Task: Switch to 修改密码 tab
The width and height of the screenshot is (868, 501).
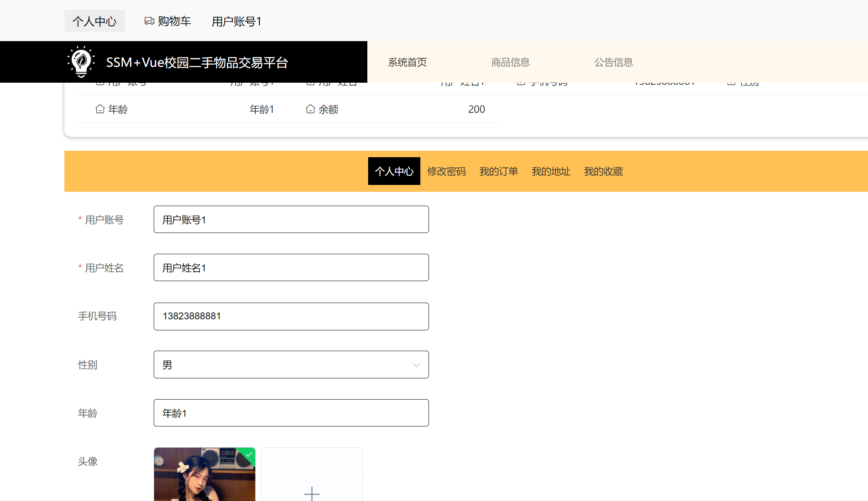Action: pos(446,171)
